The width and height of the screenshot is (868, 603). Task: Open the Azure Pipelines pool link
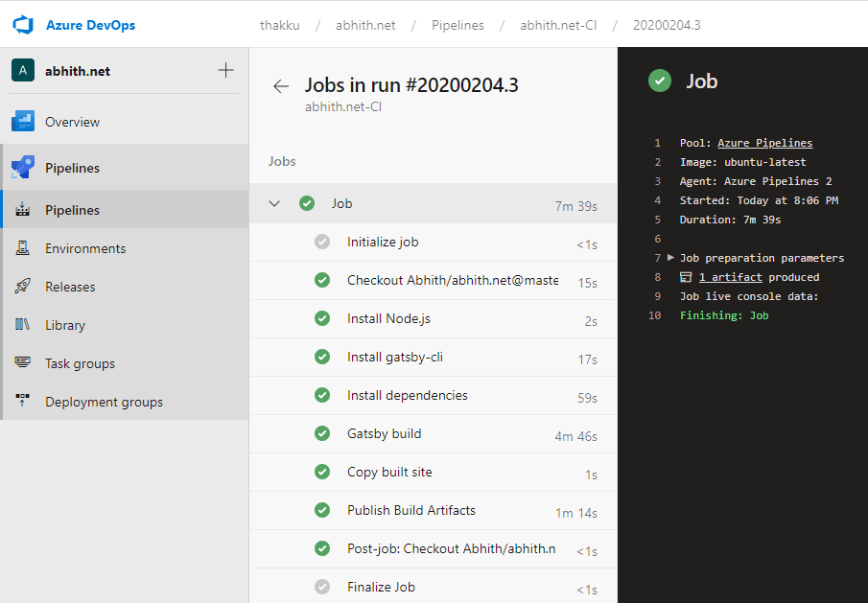[x=764, y=142]
